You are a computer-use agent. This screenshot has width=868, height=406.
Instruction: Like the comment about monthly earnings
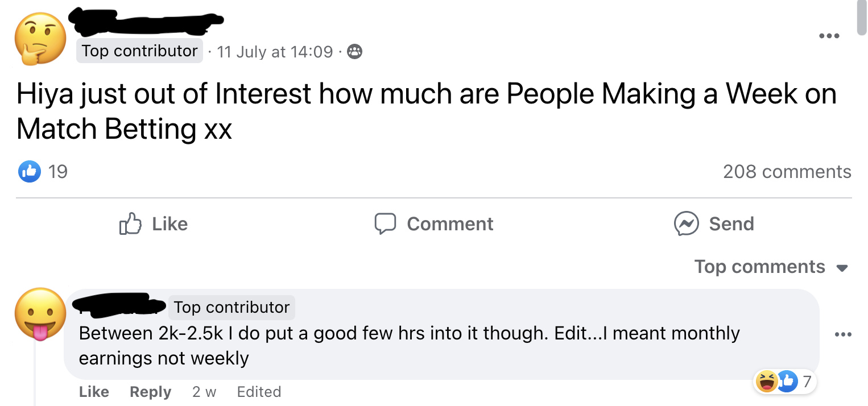tap(94, 392)
